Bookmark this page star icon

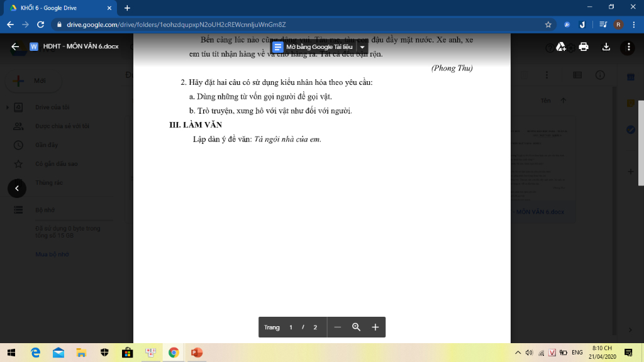point(548,25)
